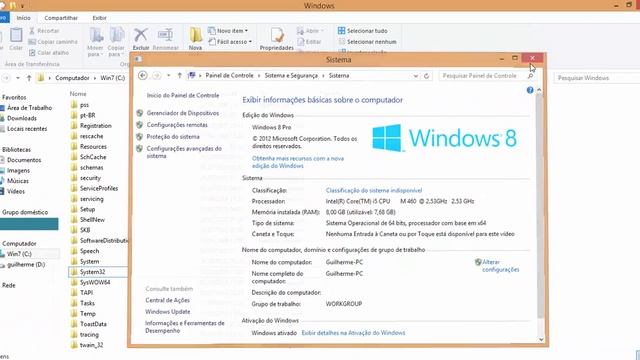
Task: Open Central de Ações link
Action: tap(167, 300)
